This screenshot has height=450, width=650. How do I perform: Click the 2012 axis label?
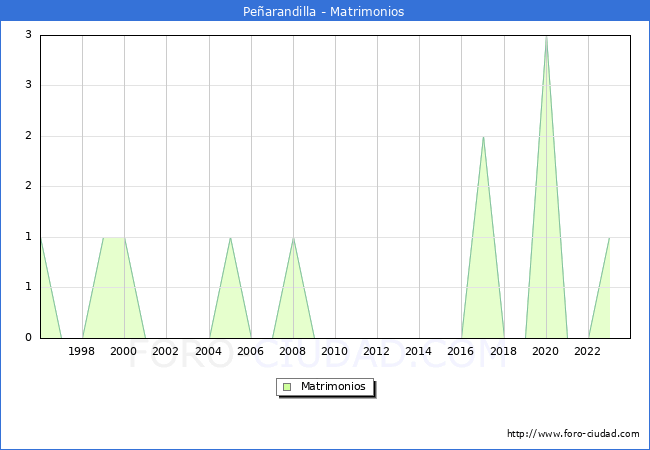[x=376, y=351]
